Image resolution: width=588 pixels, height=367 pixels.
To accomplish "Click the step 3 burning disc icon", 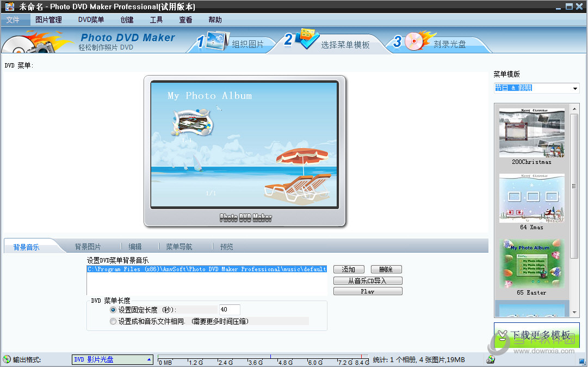I will coord(420,40).
